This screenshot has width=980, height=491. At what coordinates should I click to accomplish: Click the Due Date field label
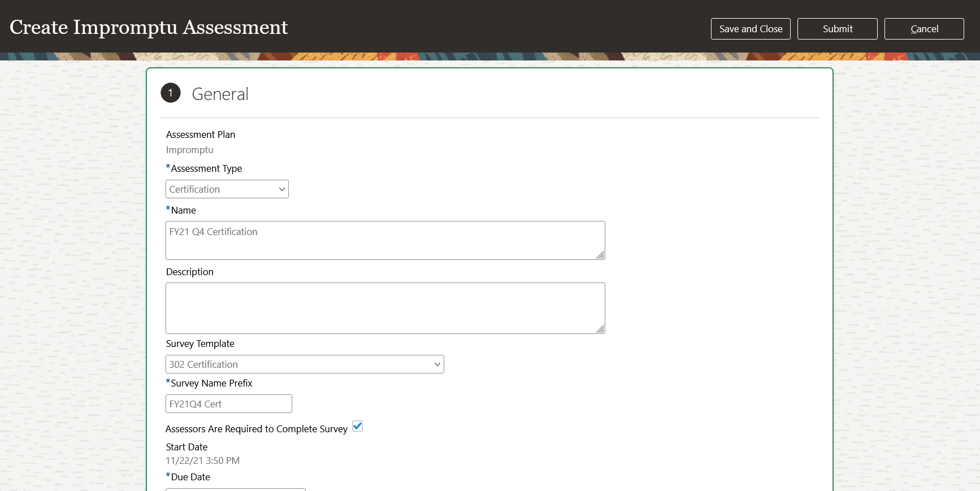[x=190, y=477]
